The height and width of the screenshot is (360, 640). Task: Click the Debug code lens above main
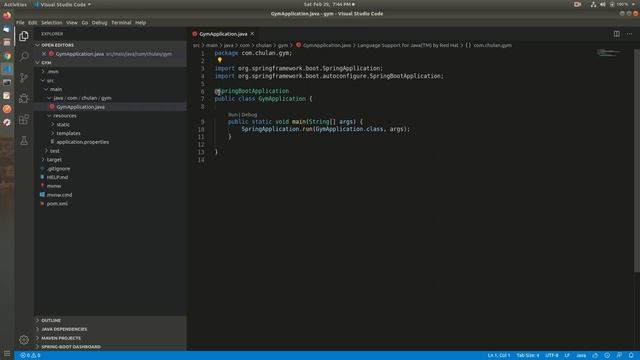[x=249, y=115]
